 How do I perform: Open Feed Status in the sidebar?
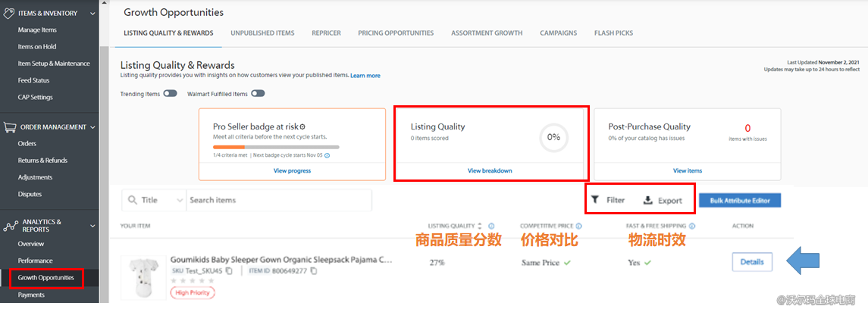(33, 80)
